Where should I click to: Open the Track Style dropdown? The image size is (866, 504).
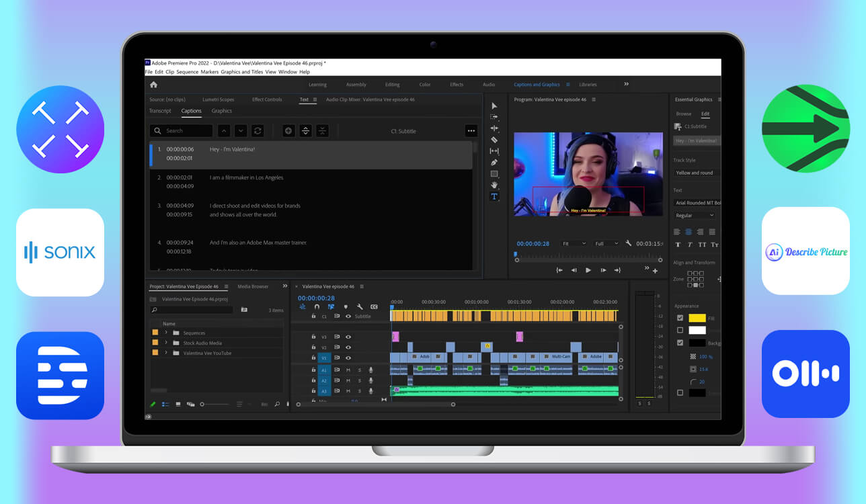[697, 173]
